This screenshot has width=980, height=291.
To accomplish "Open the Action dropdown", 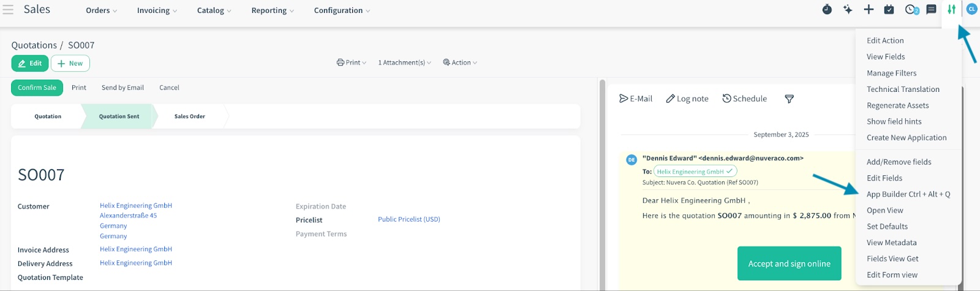I will tap(460, 62).
